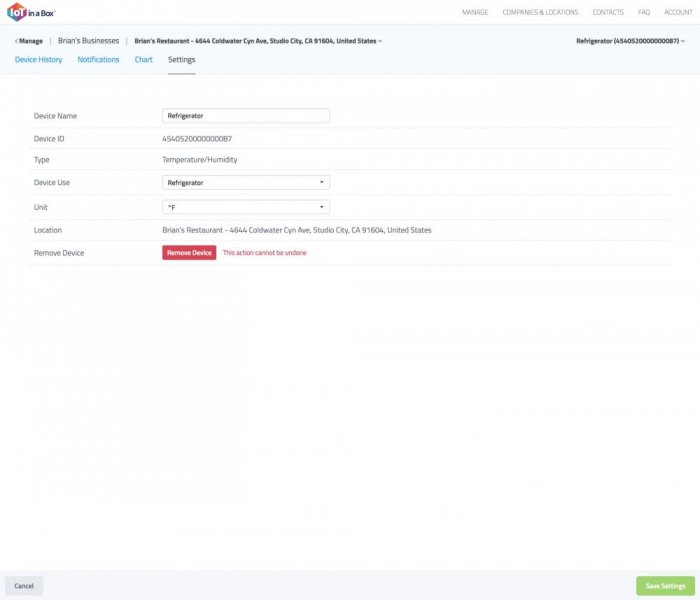The width and height of the screenshot is (700, 600).
Task: Open the FAQ page
Action: pos(644,13)
